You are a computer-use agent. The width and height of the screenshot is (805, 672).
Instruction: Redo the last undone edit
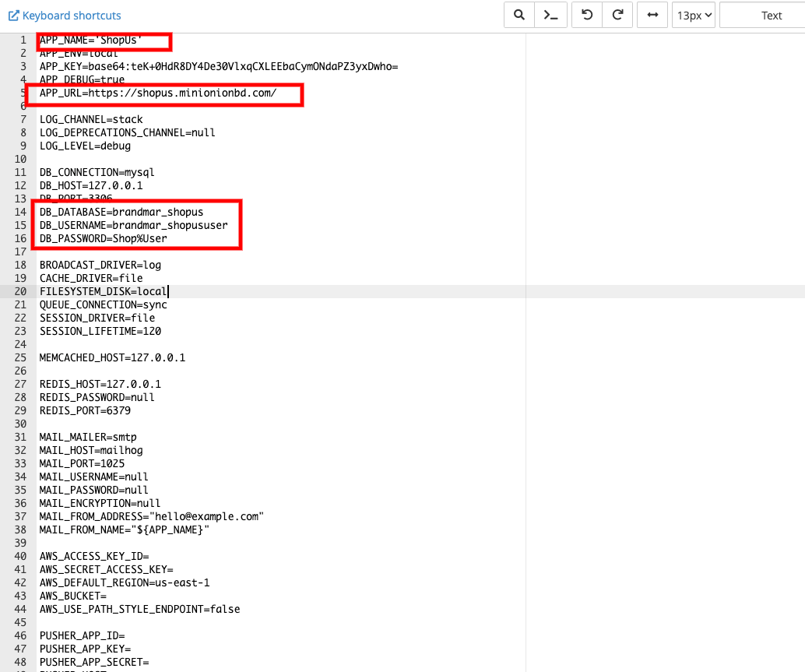617,15
